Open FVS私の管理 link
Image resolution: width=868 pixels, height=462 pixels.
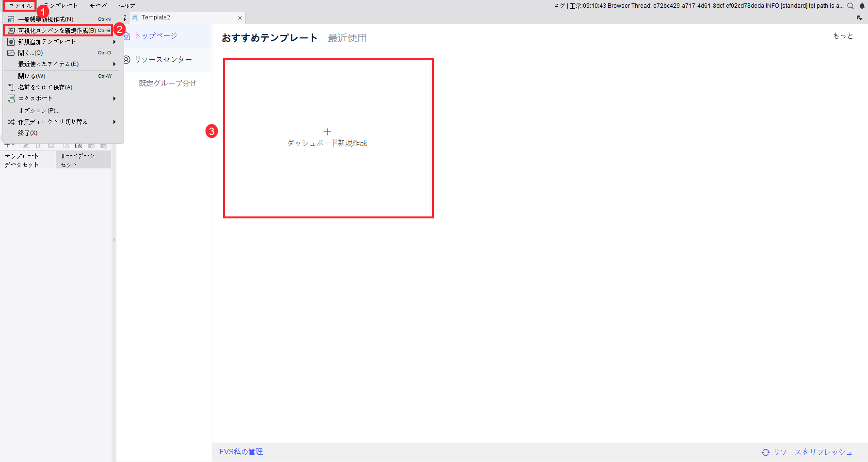coord(241,452)
